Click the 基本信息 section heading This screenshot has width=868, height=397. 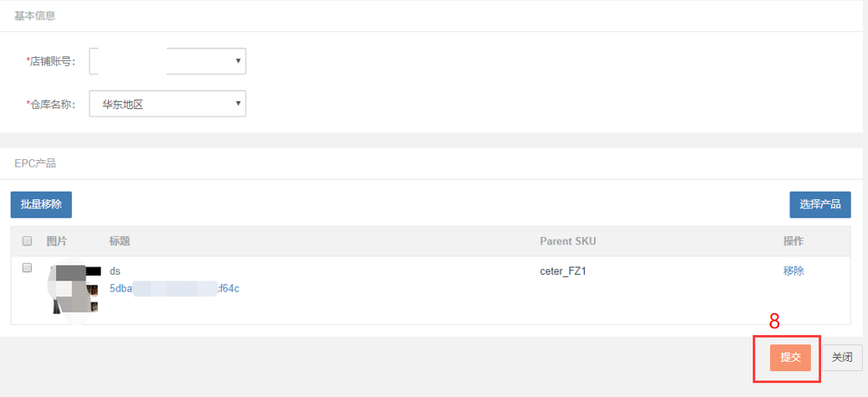(35, 16)
